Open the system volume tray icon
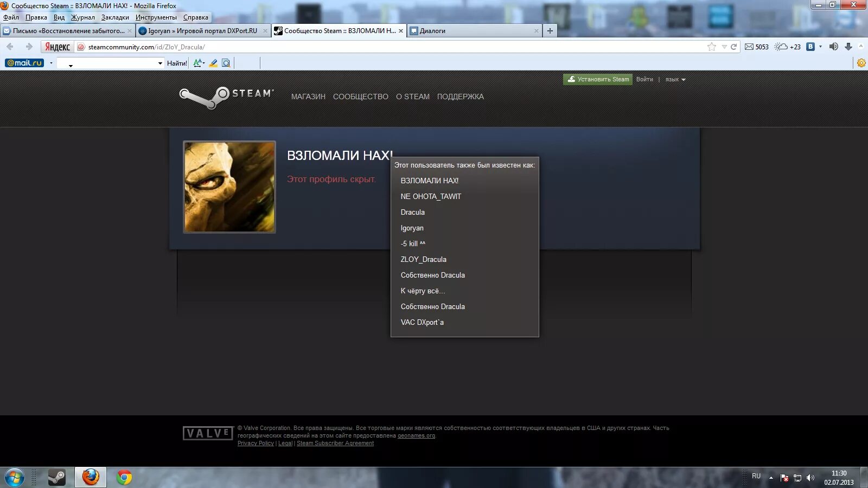The height and width of the screenshot is (488, 868). [810, 478]
